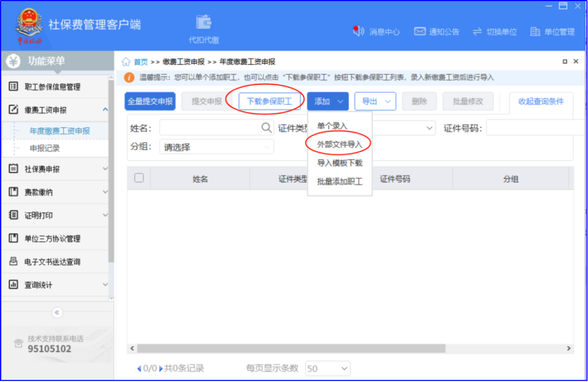
Task: Click the 切换单位 switch arrows icon
Action: pos(477,32)
